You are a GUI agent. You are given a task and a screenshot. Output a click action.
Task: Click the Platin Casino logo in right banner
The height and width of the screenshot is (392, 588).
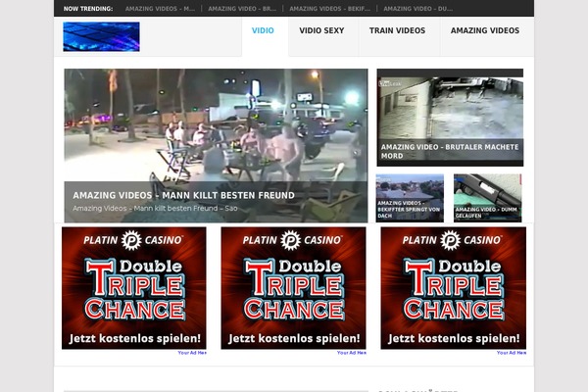[x=452, y=240]
